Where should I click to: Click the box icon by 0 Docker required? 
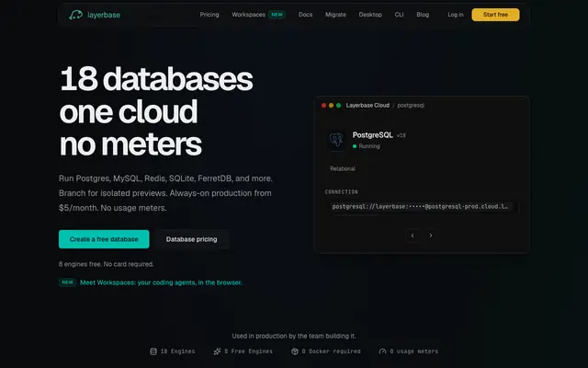pos(295,351)
